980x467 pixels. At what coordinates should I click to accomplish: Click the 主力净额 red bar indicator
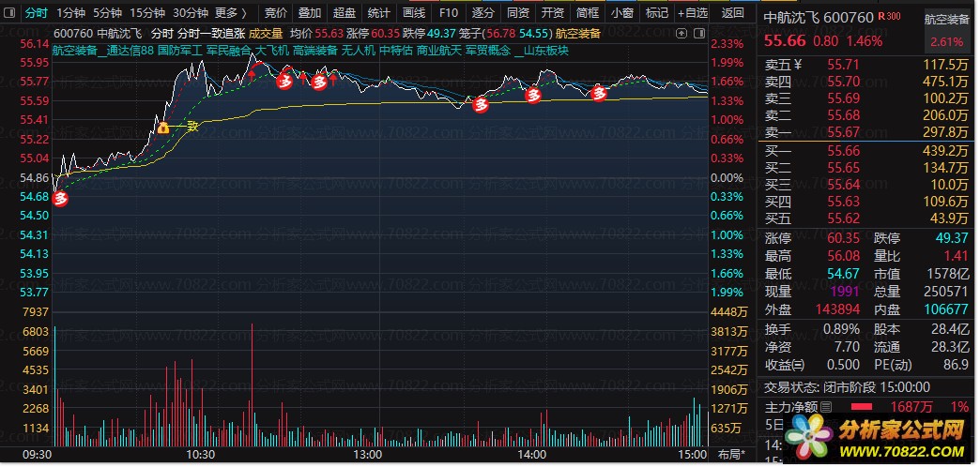coord(862,407)
